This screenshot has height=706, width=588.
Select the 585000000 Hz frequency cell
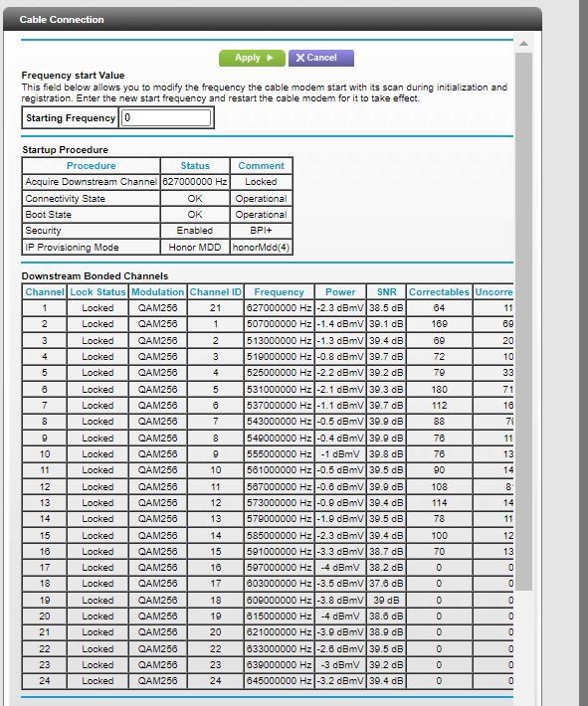[280, 535]
